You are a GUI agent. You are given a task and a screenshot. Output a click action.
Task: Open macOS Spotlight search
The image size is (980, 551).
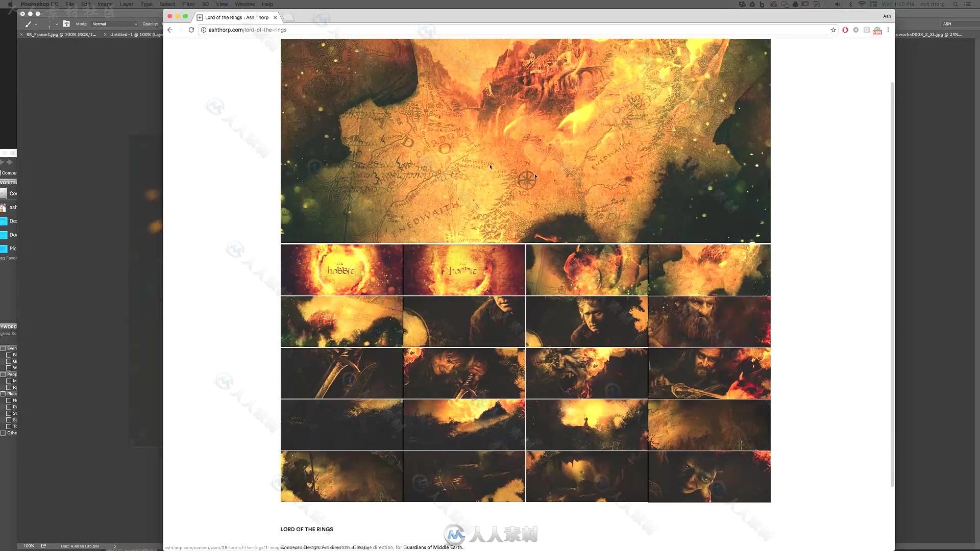[955, 4]
